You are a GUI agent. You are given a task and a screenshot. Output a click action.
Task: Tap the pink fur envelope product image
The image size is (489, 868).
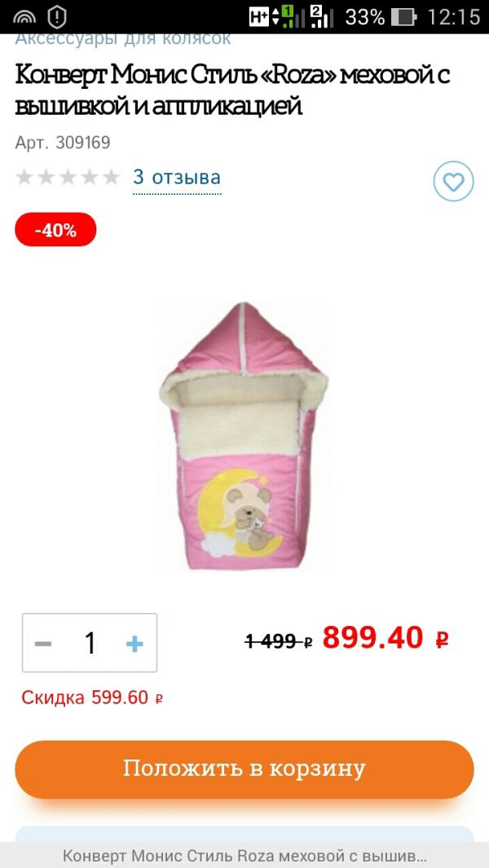click(243, 436)
